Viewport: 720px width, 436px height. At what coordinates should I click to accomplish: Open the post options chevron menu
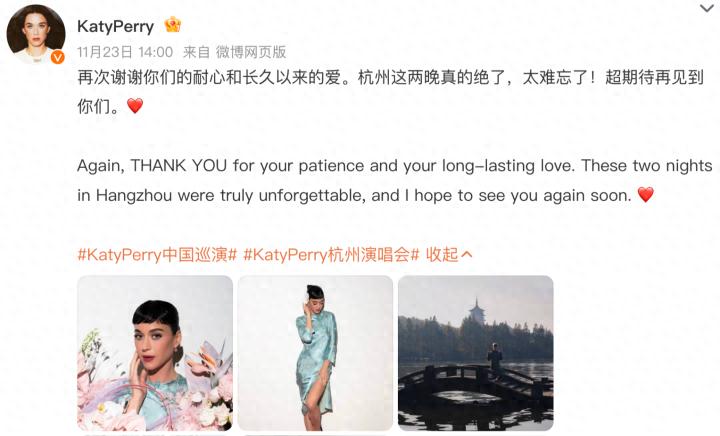(x=707, y=8)
